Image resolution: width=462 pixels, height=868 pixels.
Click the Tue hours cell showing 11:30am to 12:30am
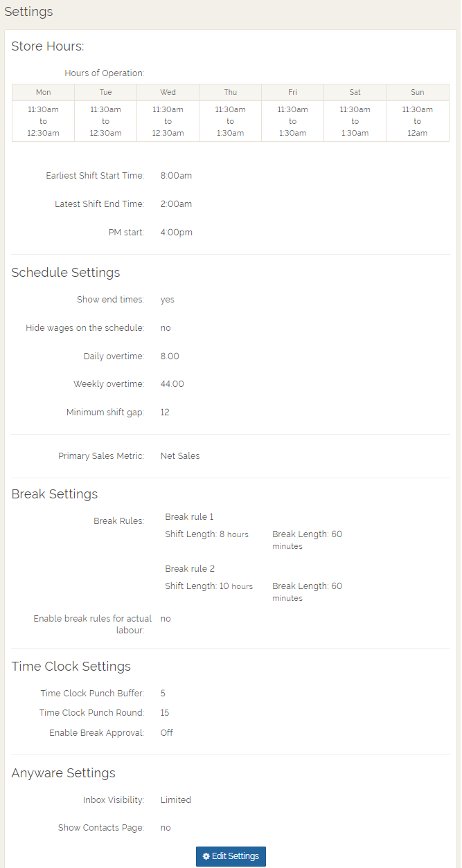tap(105, 121)
